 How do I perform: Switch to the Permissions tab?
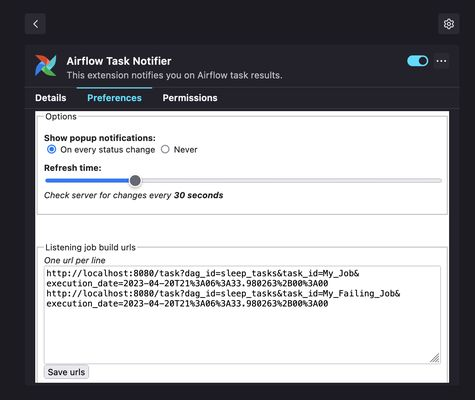(x=190, y=98)
